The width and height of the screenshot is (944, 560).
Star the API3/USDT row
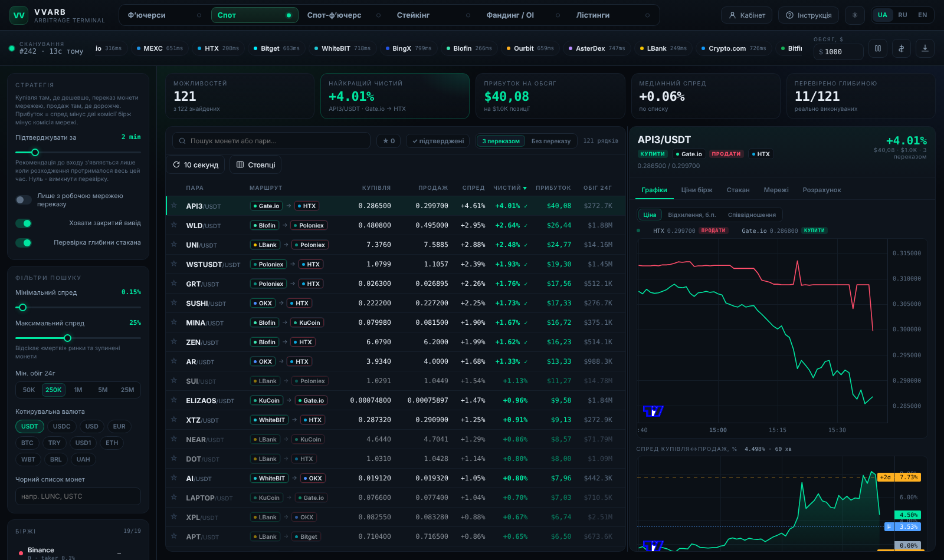click(174, 206)
